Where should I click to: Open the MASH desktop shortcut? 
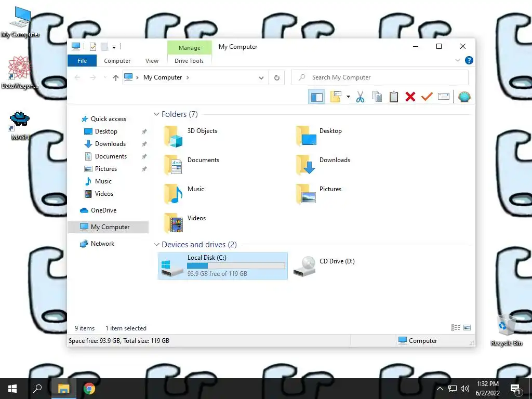point(20,126)
